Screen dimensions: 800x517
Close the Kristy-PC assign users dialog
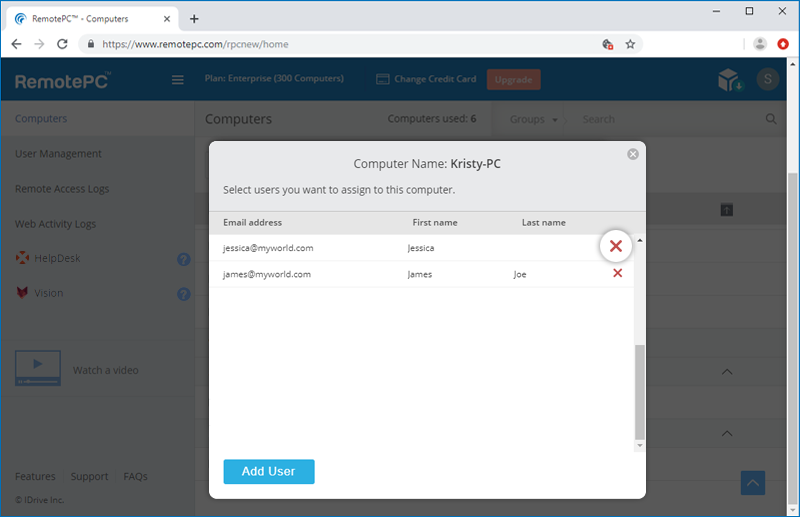633,154
